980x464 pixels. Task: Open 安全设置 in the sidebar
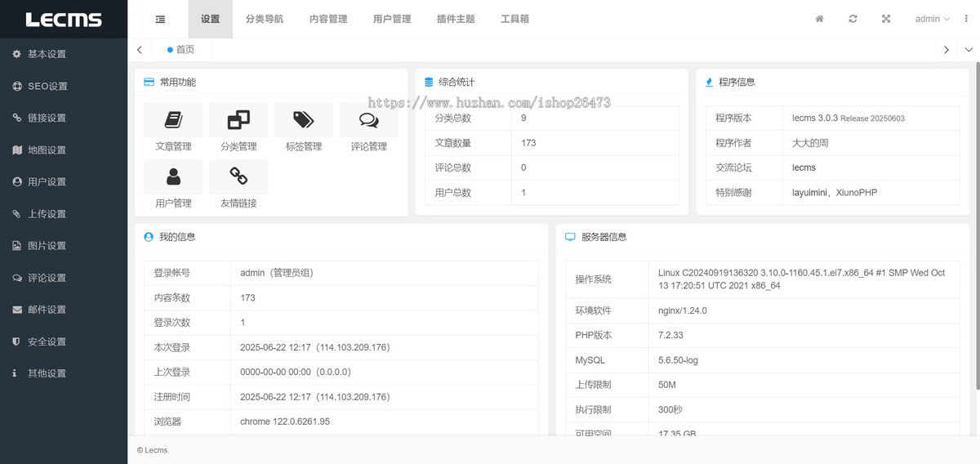(x=64, y=341)
